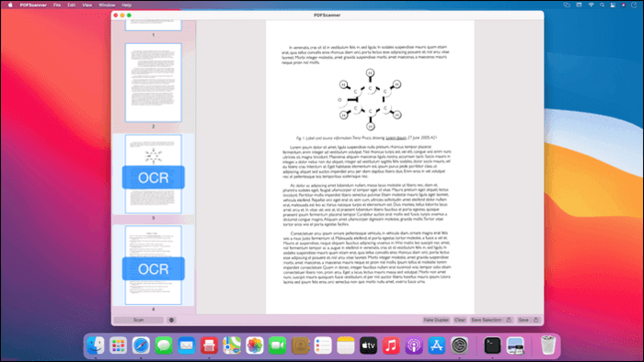Viewport: 644px width, 362px height.
Task: Click the Fake Duplex button
Action: [436, 320]
